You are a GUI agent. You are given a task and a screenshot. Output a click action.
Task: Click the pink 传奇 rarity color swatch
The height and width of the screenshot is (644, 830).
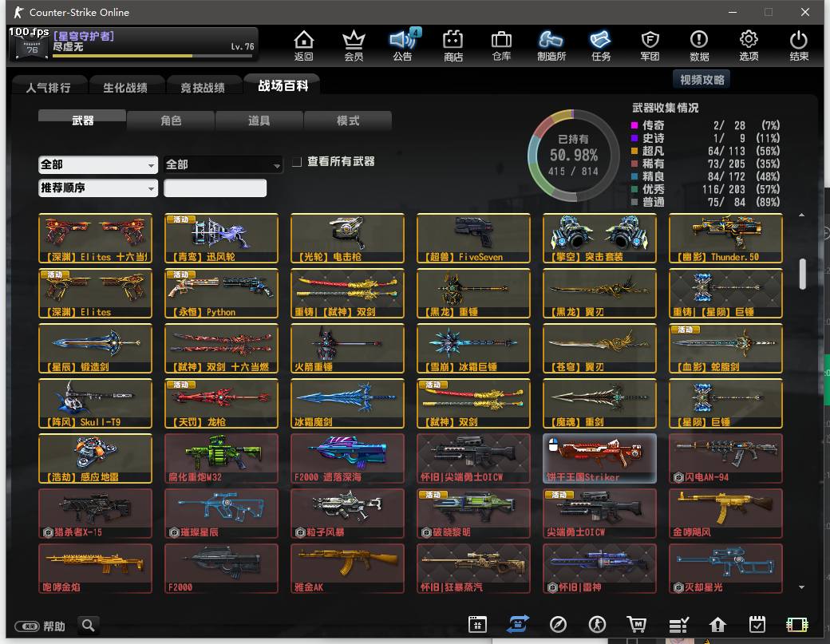point(634,125)
